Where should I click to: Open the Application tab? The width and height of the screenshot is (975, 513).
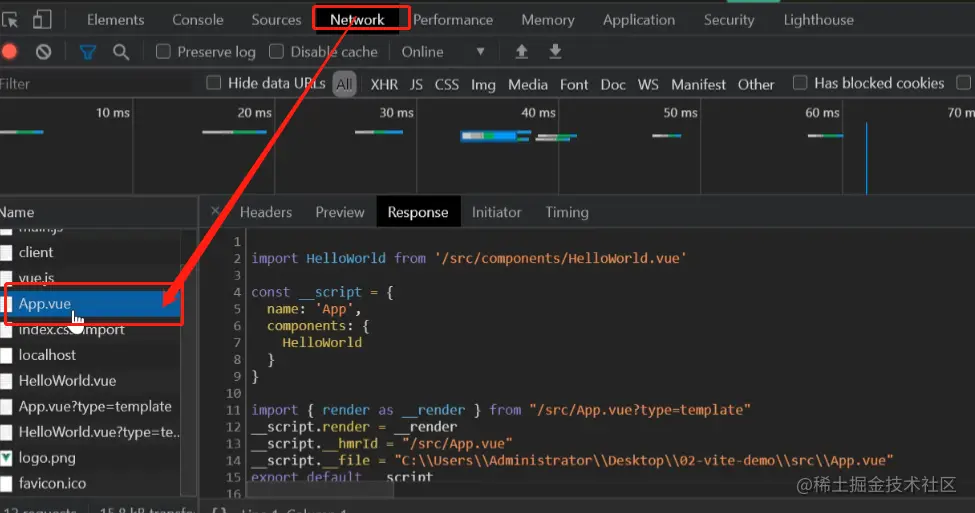[x=639, y=20]
